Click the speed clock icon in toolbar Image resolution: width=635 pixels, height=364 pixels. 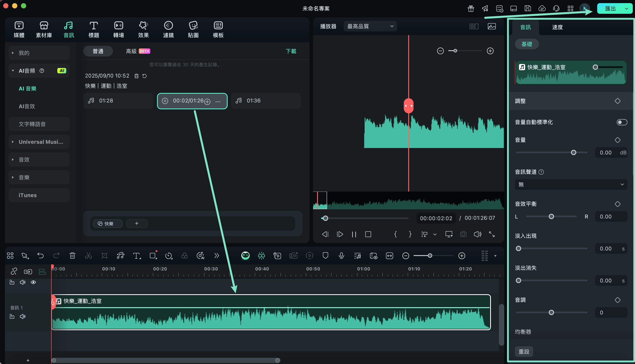tap(169, 256)
